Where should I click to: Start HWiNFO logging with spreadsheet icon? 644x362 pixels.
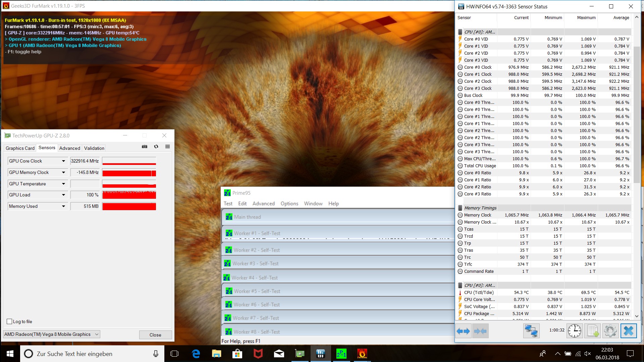coord(592,331)
